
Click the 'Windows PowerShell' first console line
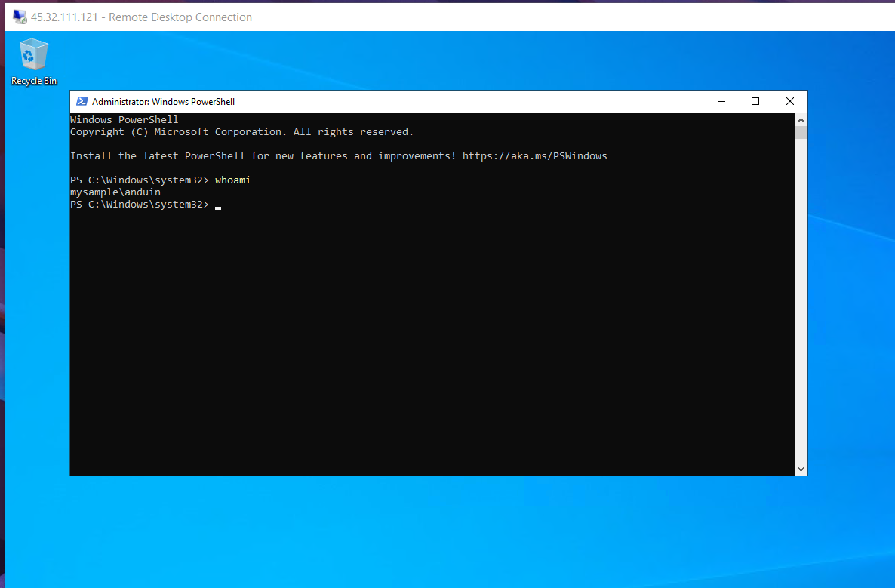125,120
